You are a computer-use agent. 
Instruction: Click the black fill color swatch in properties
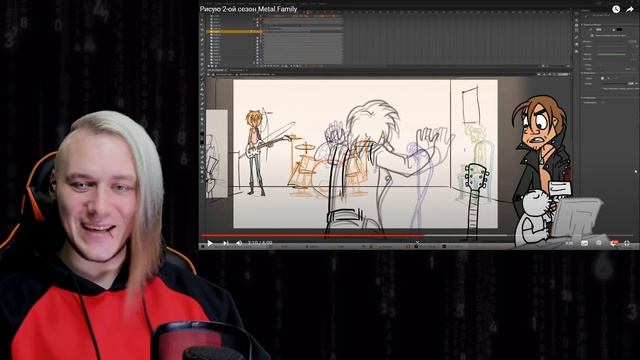[x=619, y=29]
